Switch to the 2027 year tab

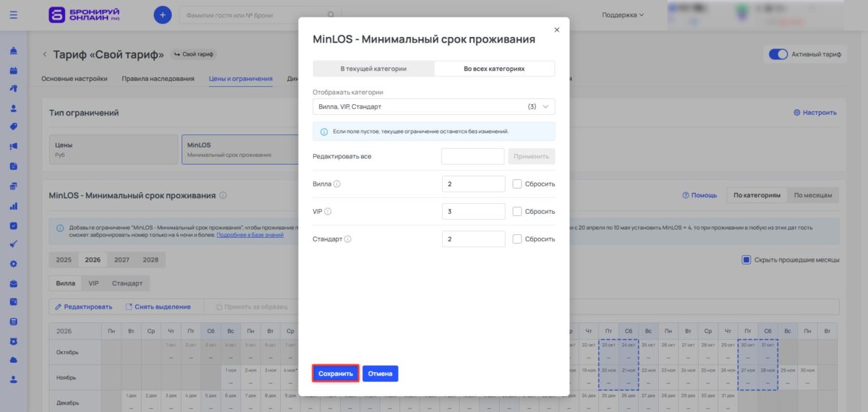122,259
